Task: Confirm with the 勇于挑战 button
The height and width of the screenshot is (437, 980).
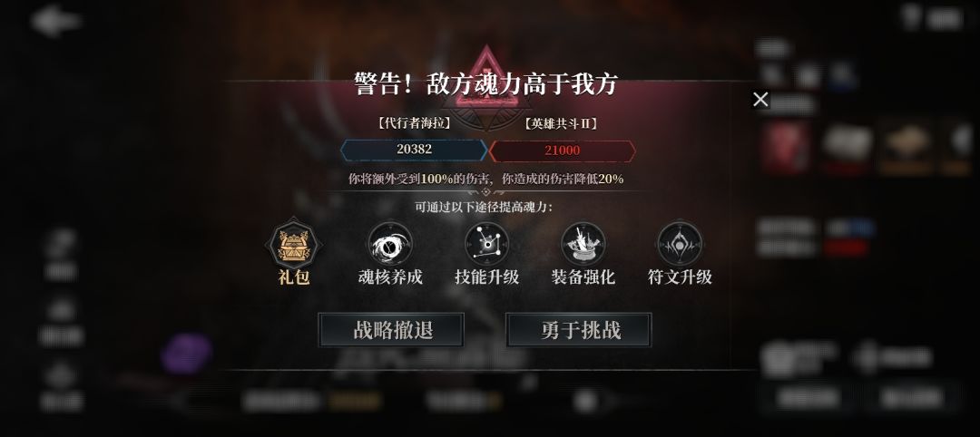Action: click(x=579, y=330)
